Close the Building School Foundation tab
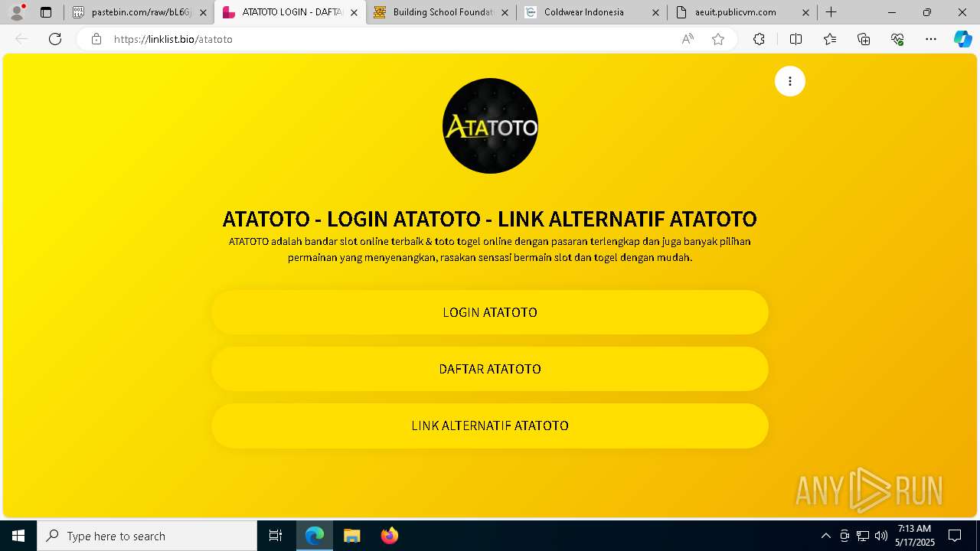Image resolution: width=980 pixels, height=551 pixels. pyautogui.click(x=505, y=12)
